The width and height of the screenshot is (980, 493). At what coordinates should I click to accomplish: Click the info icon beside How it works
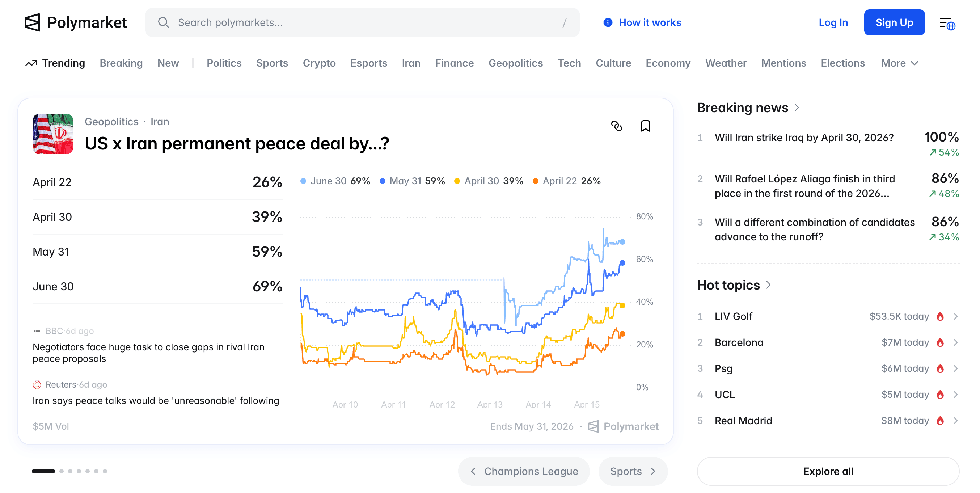(608, 22)
